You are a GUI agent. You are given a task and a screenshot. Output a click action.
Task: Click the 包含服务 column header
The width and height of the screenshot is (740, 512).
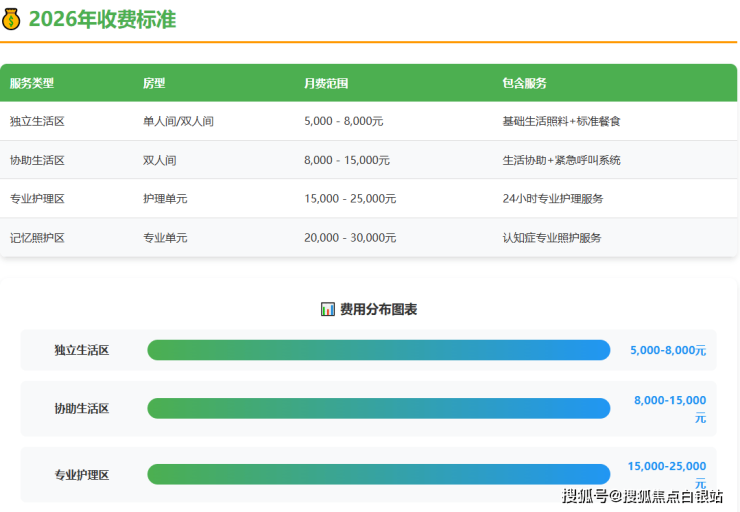click(x=524, y=83)
